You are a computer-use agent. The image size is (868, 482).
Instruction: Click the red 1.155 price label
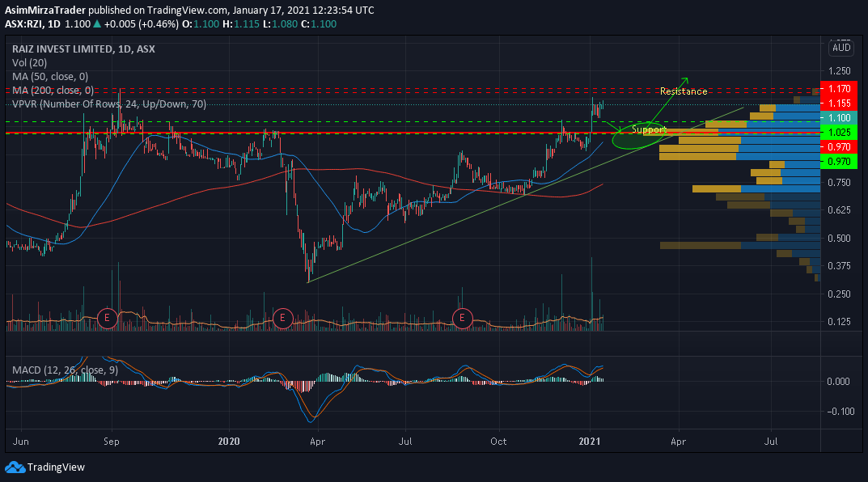[839, 103]
